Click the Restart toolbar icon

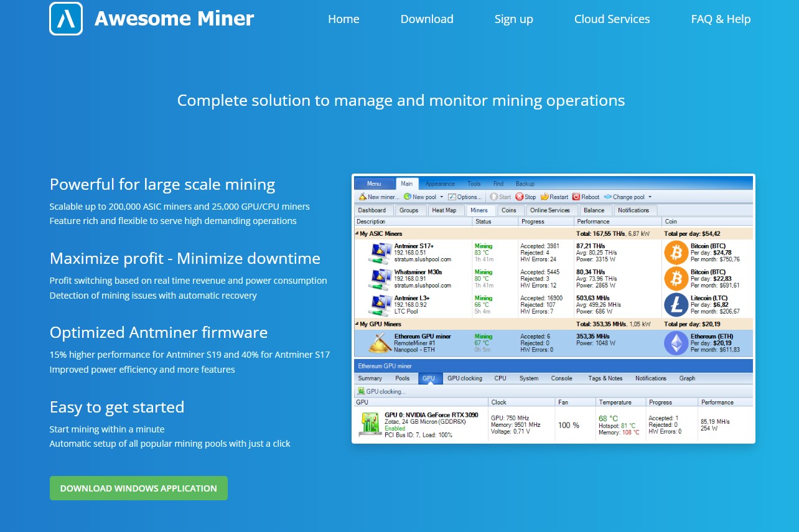(544, 197)
